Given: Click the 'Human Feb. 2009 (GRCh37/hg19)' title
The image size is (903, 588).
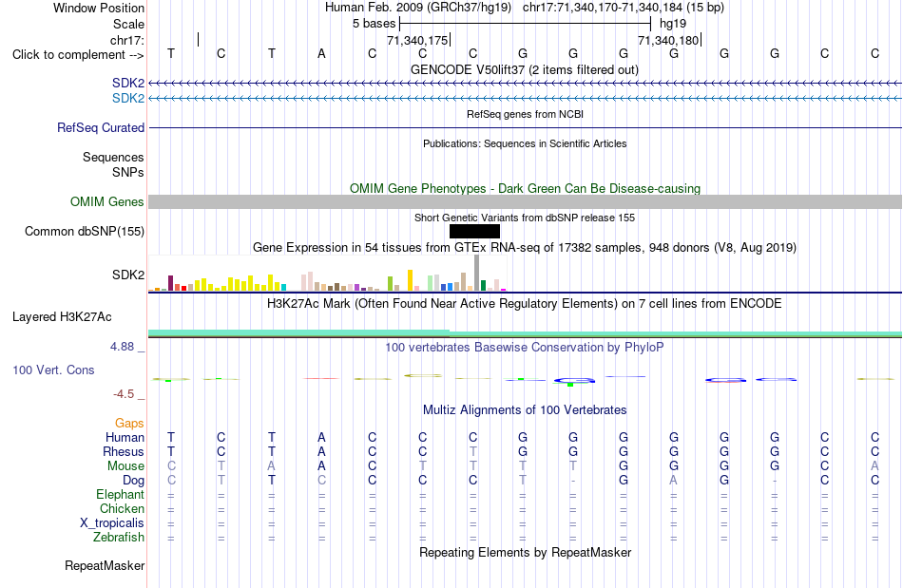Looking at the screenshot, I should [x=417, y=8].
